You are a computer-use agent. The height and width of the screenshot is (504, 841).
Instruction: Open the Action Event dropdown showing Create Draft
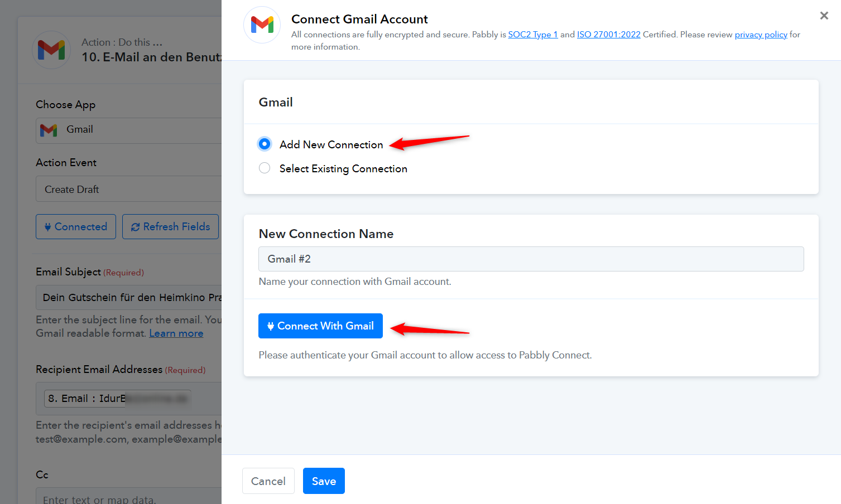[x=129, y=189]
